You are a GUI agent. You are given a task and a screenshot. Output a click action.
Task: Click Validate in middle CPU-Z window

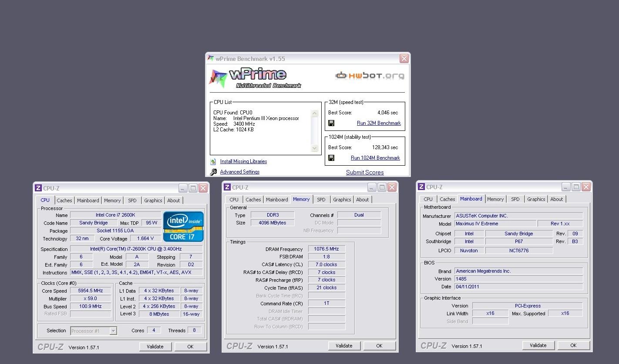(x=344, y=346)
